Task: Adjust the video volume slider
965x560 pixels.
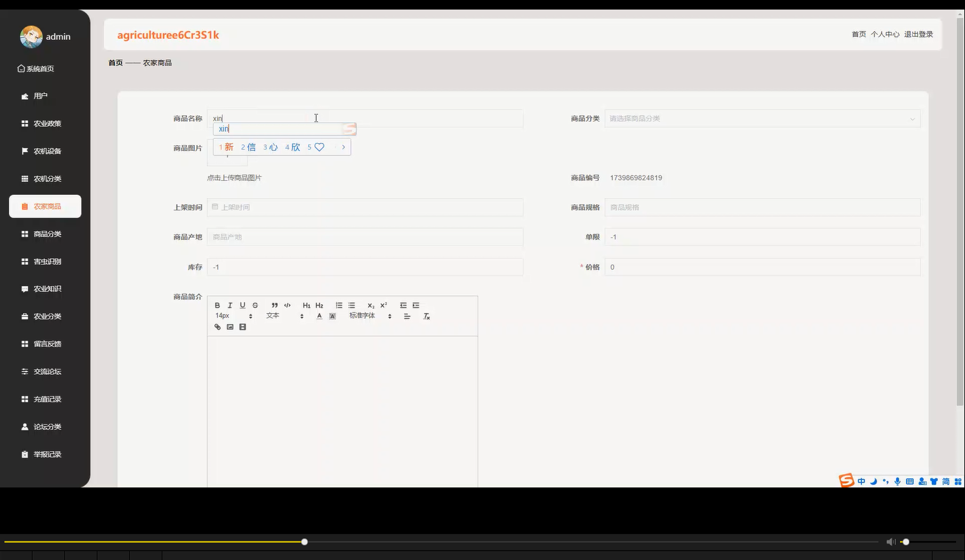Action: pyautogui.click(x=929, y=542)
